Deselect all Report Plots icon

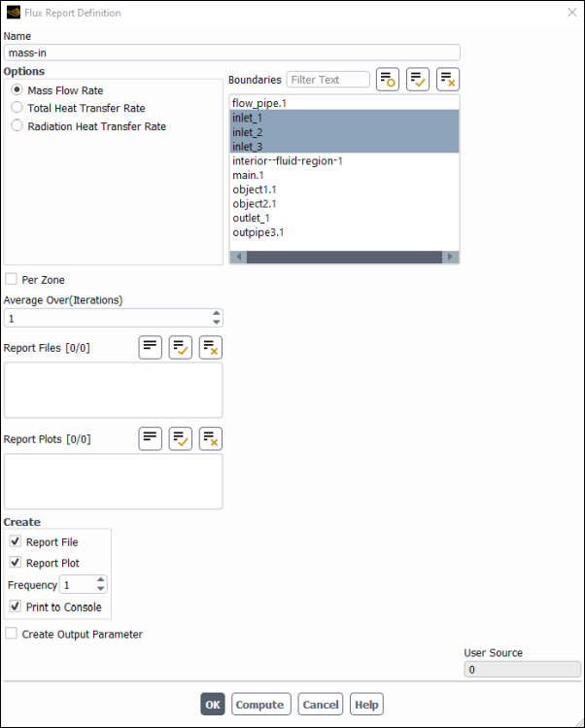[x=210, y=438]
